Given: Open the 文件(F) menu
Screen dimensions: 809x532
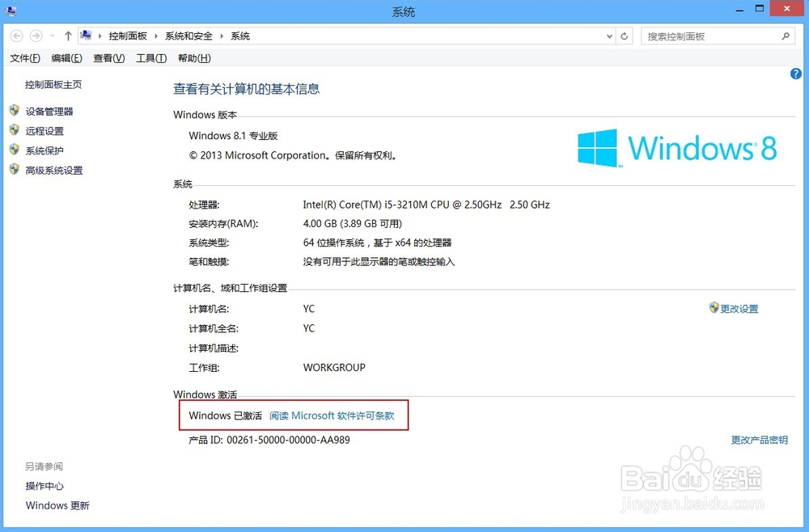Looking at the screenshot, I should 25,58.
